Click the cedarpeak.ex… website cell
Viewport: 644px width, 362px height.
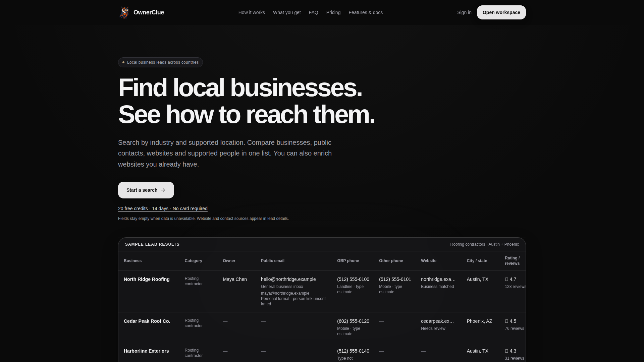click(x=438, y=321)
